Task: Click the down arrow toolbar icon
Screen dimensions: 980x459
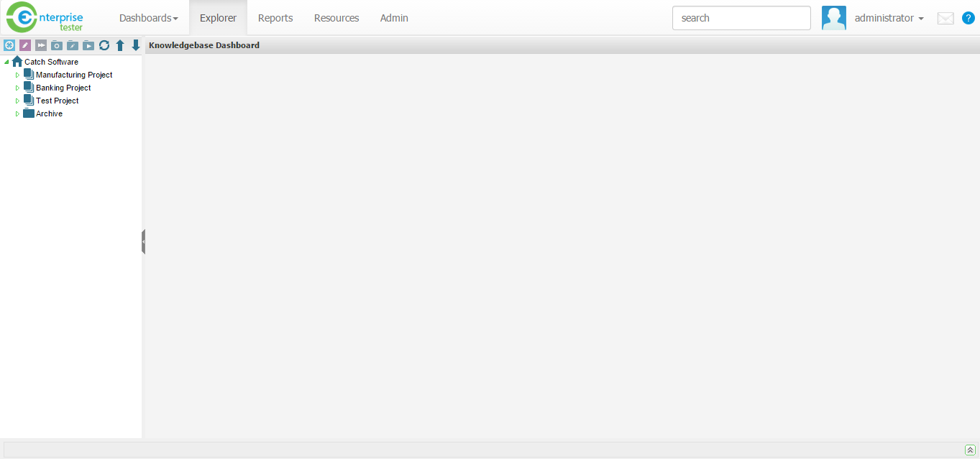Action: tap(135, 45)
